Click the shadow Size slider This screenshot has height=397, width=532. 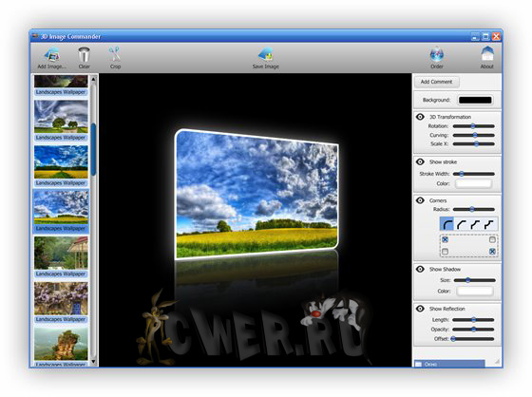click(474, 280)
